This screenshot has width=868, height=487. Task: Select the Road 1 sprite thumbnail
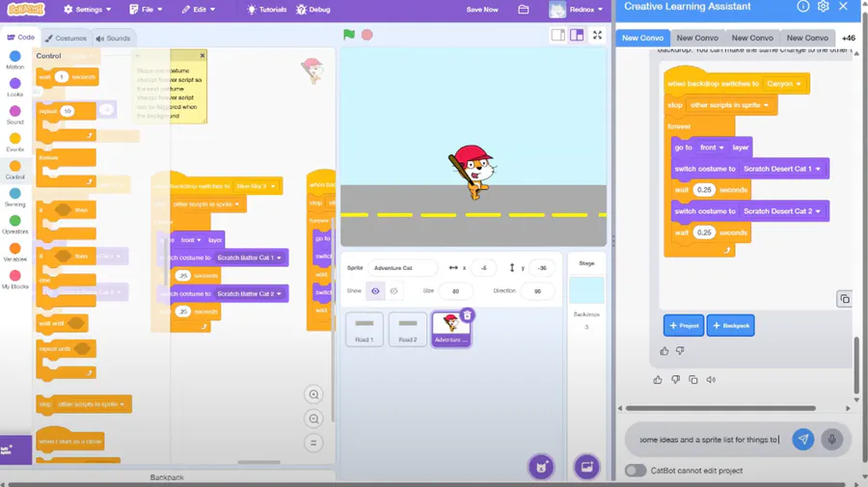coord(365,329)
